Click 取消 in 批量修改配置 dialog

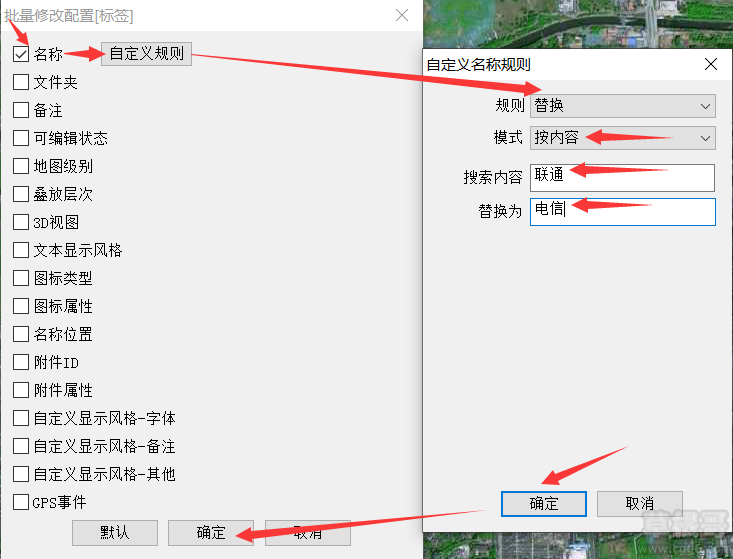click(308, 533)
